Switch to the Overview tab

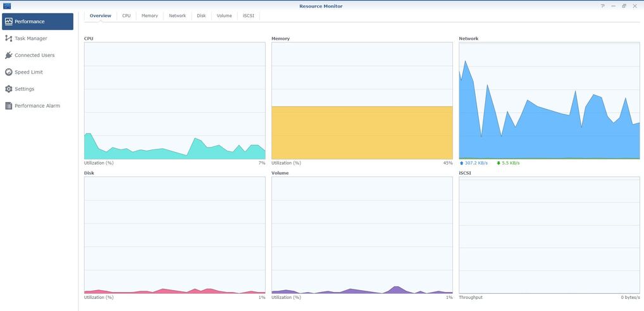tap(100, 16)
